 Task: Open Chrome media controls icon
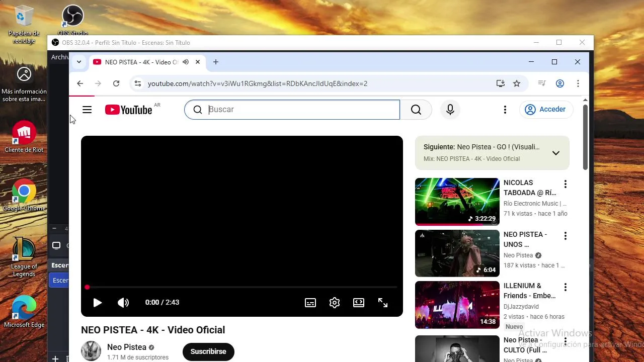click(x=542, y=83)
